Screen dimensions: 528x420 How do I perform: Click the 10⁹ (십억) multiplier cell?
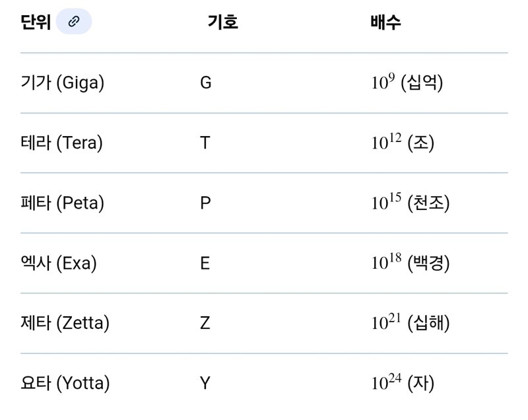click(407, 83)
